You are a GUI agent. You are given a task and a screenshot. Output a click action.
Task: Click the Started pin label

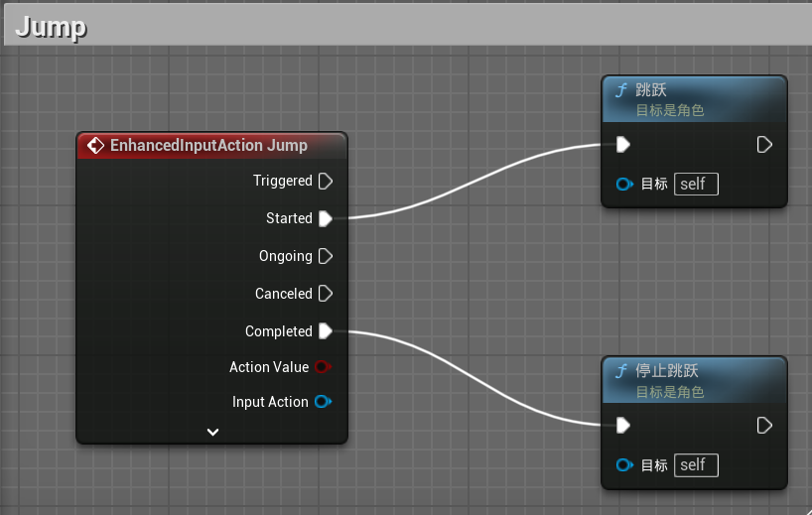coord(289,218)
